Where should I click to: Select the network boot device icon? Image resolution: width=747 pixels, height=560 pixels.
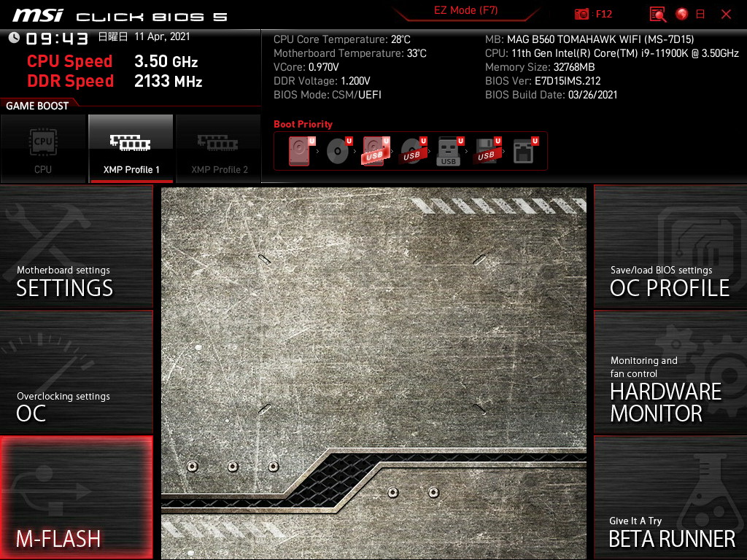point(525,151)
